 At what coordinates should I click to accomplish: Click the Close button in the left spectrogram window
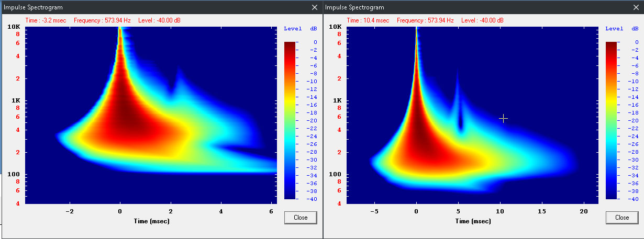(301, 217)
